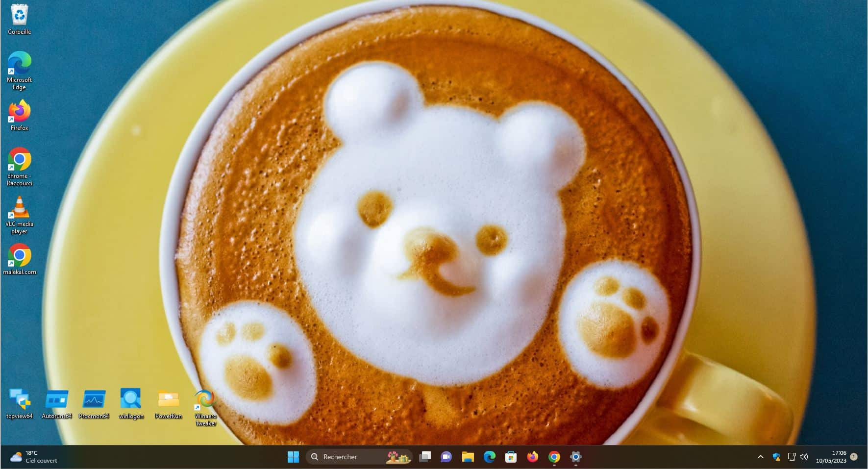Select the winlogon desktop icon
868x469 pixels.
pos(131,404)
